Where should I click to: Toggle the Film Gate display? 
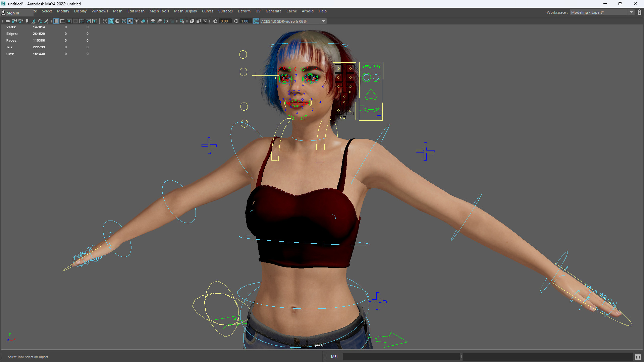click(x=63, y=21)
